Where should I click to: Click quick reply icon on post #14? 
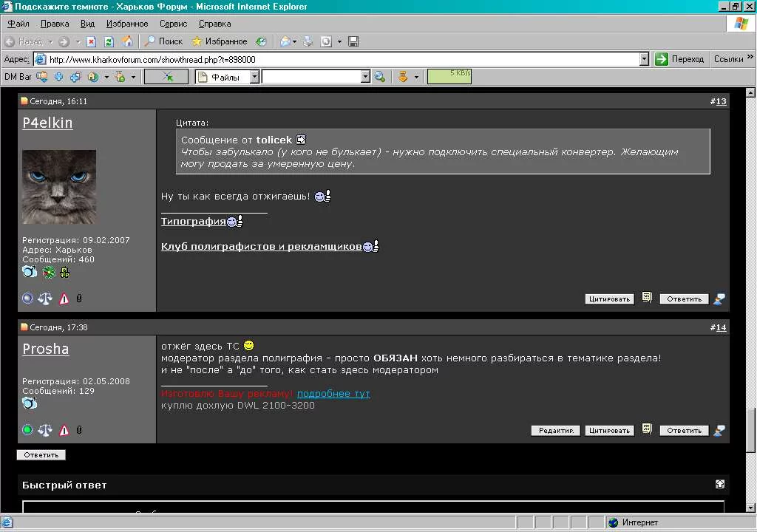point(719,430)
